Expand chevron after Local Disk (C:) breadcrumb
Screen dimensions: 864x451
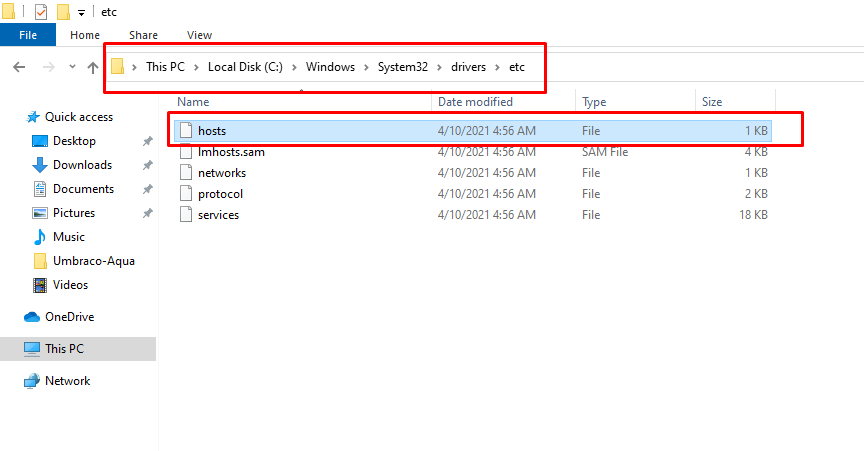tap(294, 67)
